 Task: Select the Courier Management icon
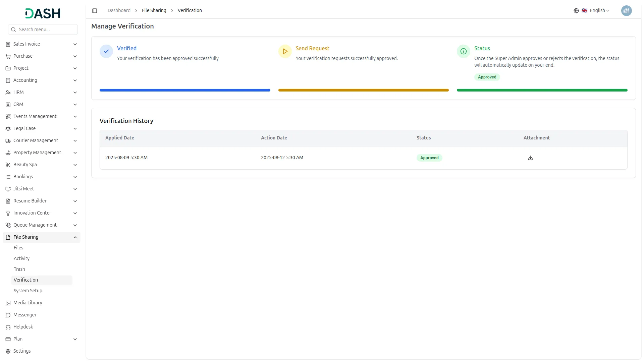pyautogui.click(x=7, y=140)
